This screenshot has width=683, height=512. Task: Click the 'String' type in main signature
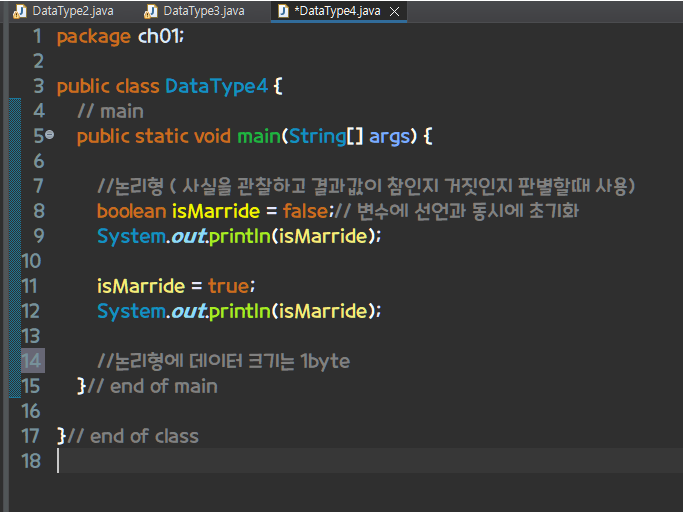click(318, 137)
